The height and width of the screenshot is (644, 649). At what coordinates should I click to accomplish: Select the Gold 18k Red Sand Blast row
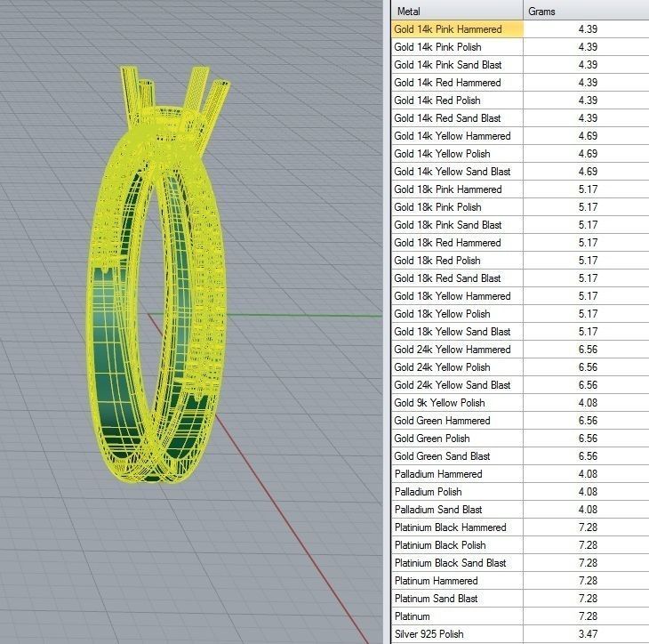click(520, 278)
